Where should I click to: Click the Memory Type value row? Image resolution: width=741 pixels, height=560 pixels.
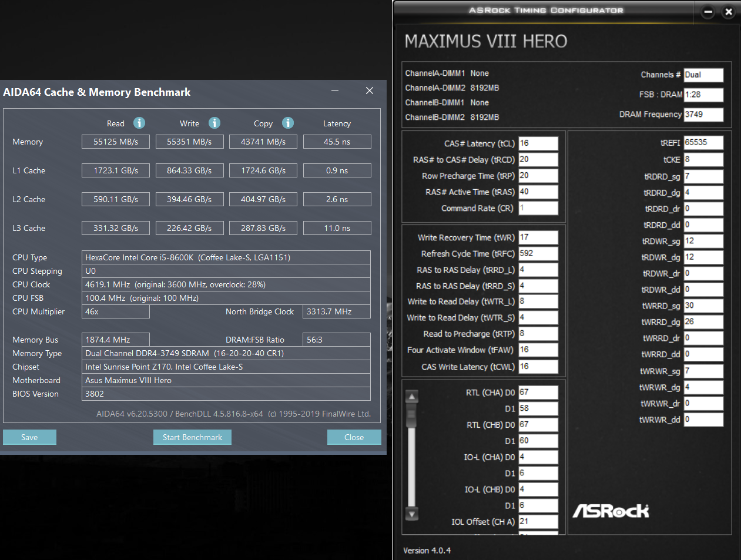click(226, 353)
